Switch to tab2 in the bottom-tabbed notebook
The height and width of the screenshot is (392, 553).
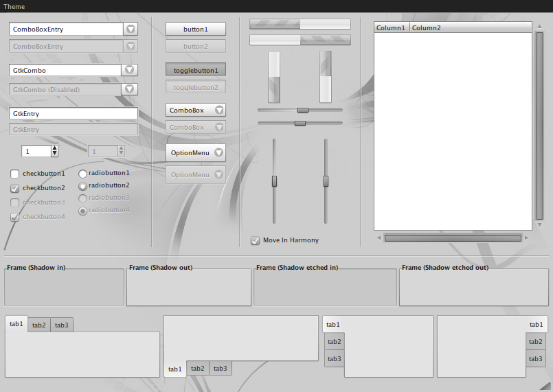(x=198, y=368)
